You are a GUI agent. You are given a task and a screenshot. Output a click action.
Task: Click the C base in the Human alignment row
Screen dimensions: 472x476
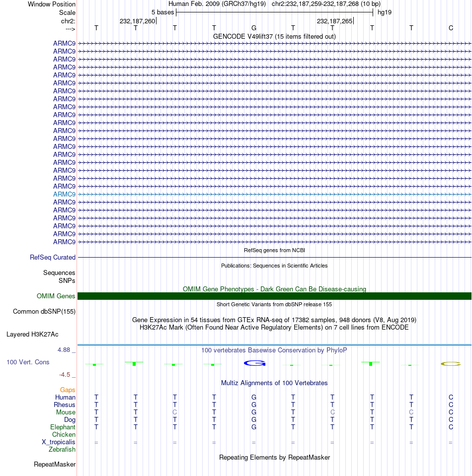pos(451,397)
